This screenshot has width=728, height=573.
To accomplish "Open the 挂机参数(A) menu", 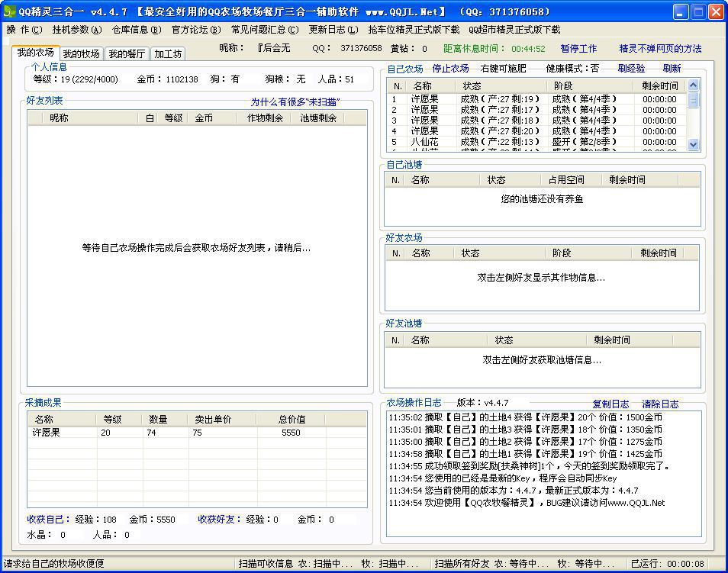I will pyautogui.click(x=77, y=30).
